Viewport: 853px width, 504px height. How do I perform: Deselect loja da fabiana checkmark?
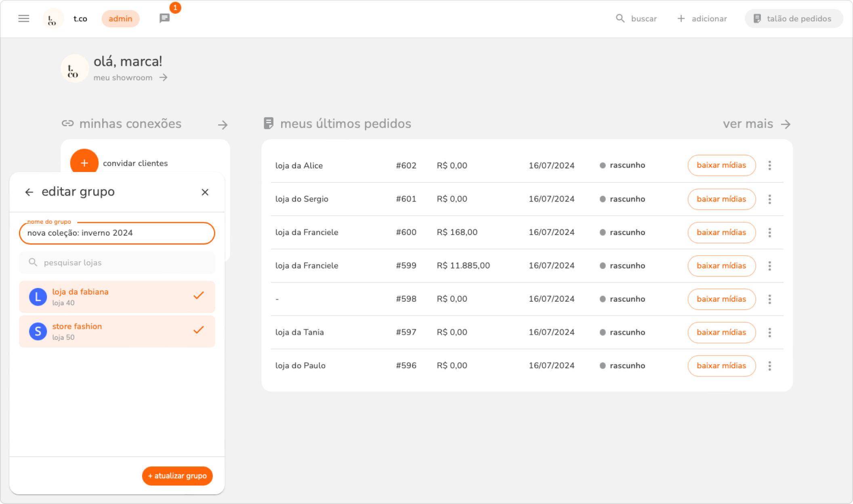[x=198, y=296]
